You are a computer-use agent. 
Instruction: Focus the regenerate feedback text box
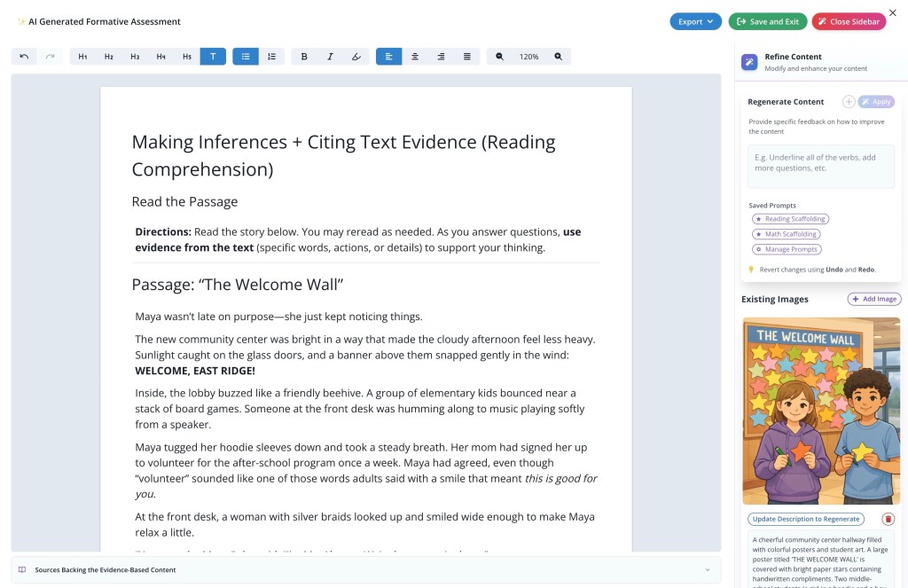tap(821, 166)
